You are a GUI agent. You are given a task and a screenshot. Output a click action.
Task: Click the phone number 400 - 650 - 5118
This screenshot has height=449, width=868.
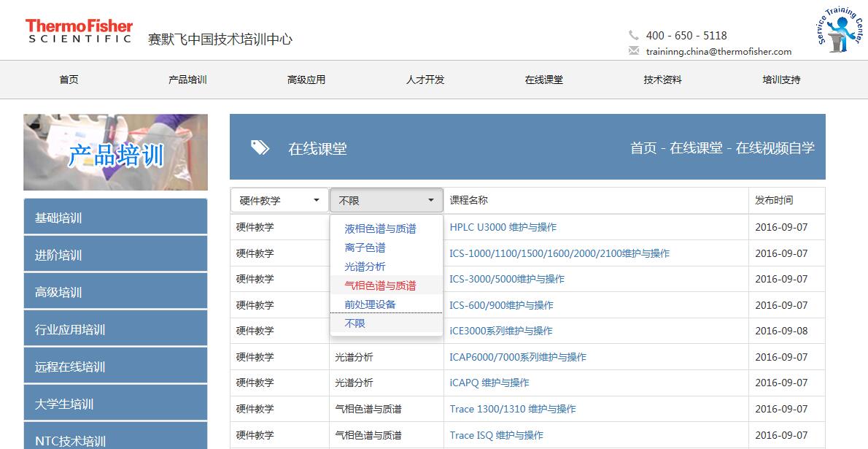(686, 36)
